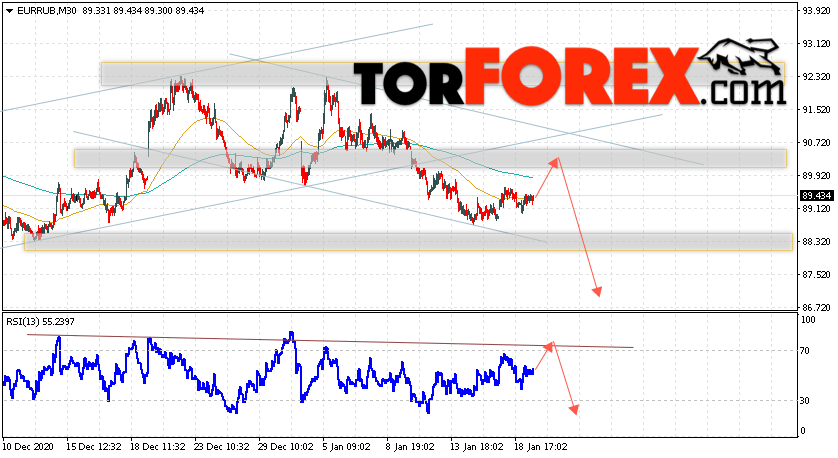Select the EURRUB,M30 symbol title
This screenshot has height=458, width=838.
tap(47, 11)
